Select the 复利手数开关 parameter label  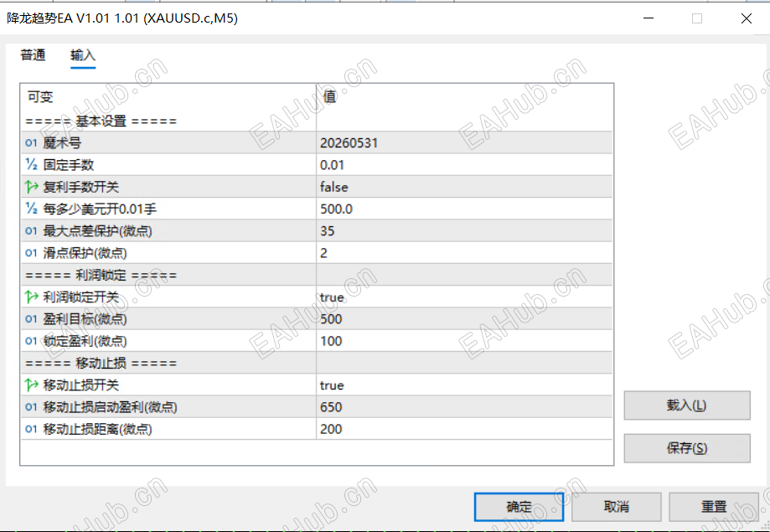pyautogui.click(x=81, y=187)
